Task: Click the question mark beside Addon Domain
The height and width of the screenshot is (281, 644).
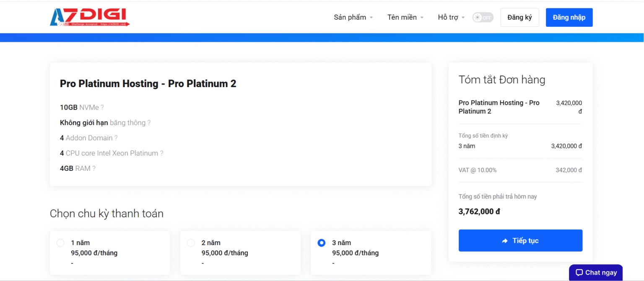Action: click(116, 138)
